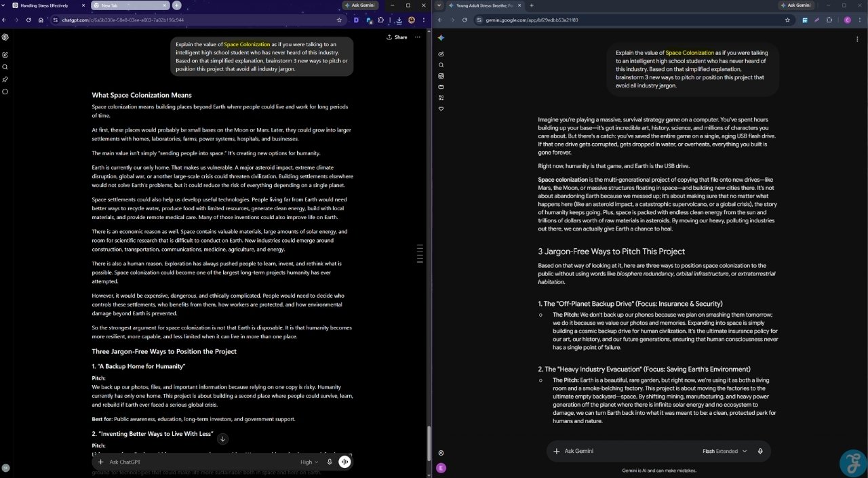Click the plus icon in the Ask Gemini box

click(x=556, y=451)
